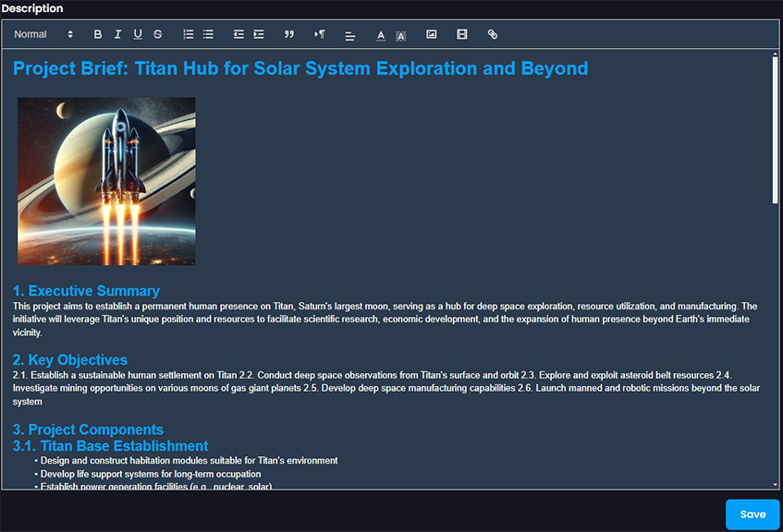The width and height of the screenshot is (783, 532).
Task: Apply strikethrough to text
Action: (x=158, y=34)
